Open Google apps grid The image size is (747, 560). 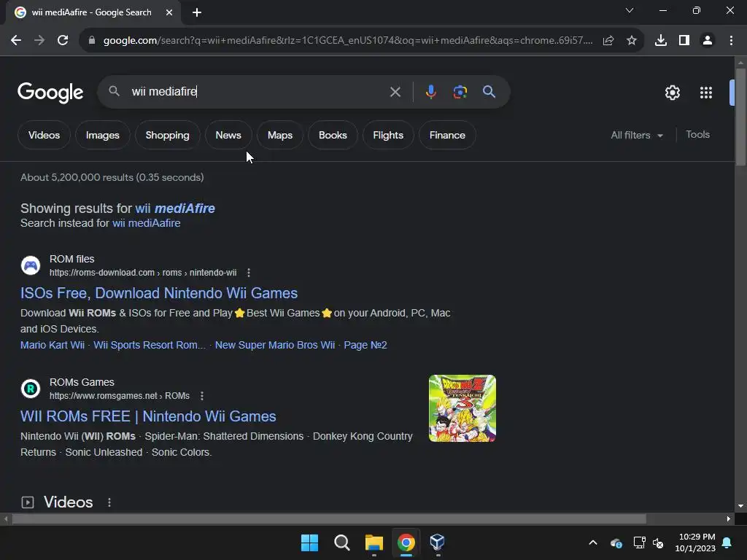tap(706, 93)
